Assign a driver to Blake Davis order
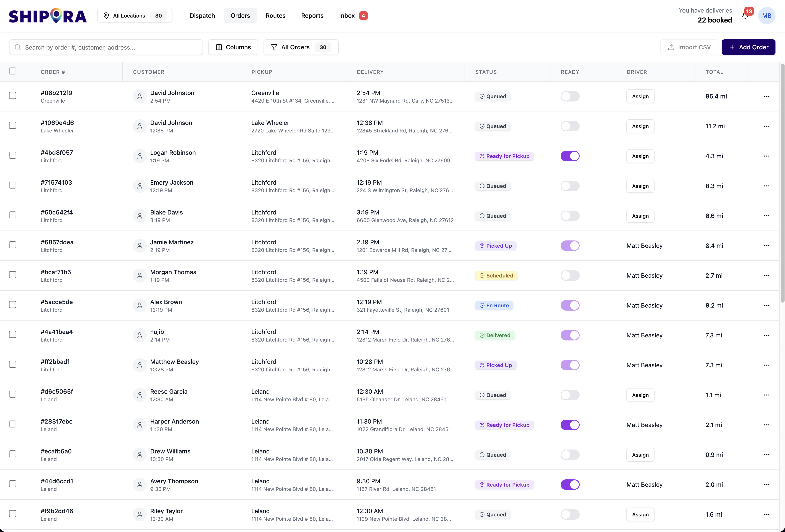This screenshot has height=532, width=785. point(640,216)
